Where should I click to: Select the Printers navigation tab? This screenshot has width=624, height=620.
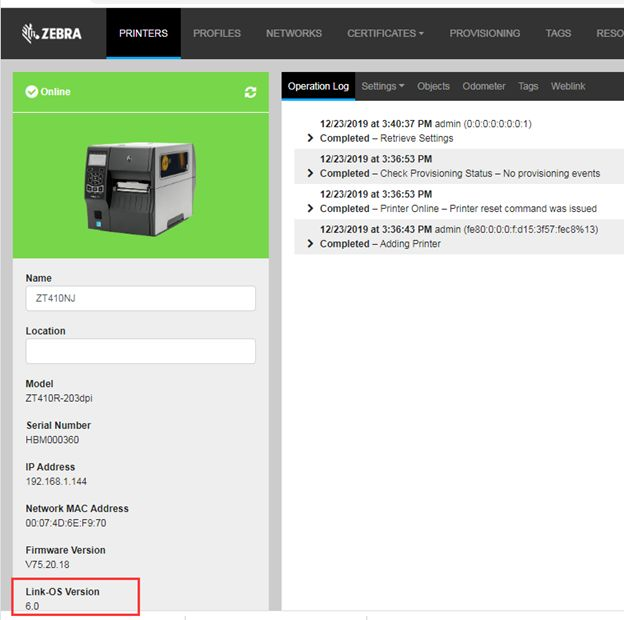143,33
